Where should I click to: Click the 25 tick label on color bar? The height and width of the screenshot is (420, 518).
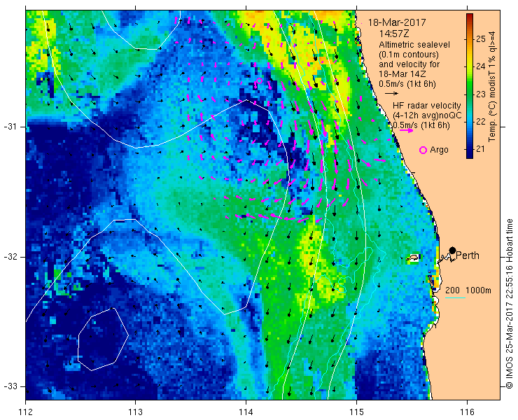480,39
